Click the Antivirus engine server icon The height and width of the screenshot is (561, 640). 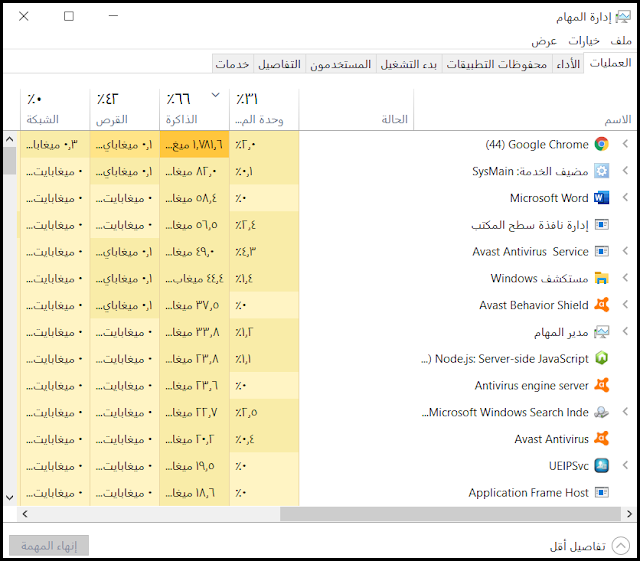pos(601,385)
